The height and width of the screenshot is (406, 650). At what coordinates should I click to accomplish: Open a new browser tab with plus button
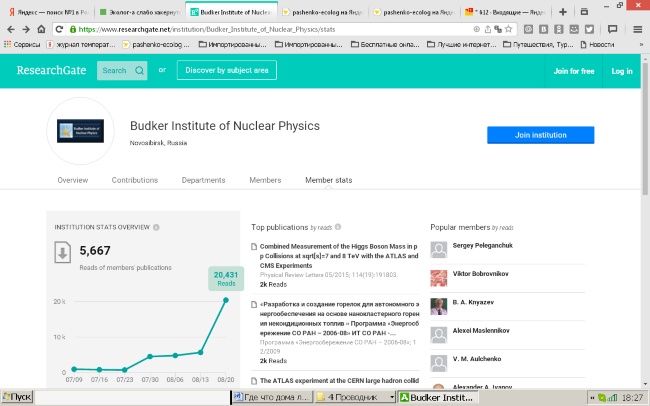[563, 12]
